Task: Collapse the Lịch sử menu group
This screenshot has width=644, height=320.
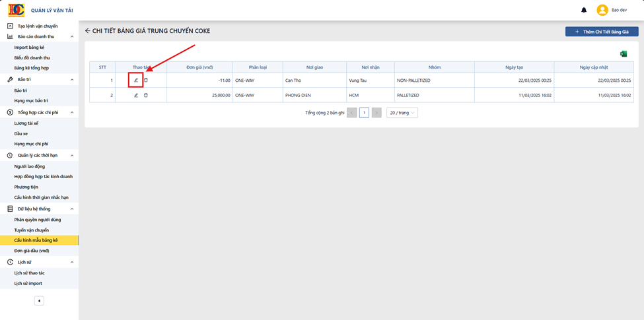Action: [x=72, y=262]
